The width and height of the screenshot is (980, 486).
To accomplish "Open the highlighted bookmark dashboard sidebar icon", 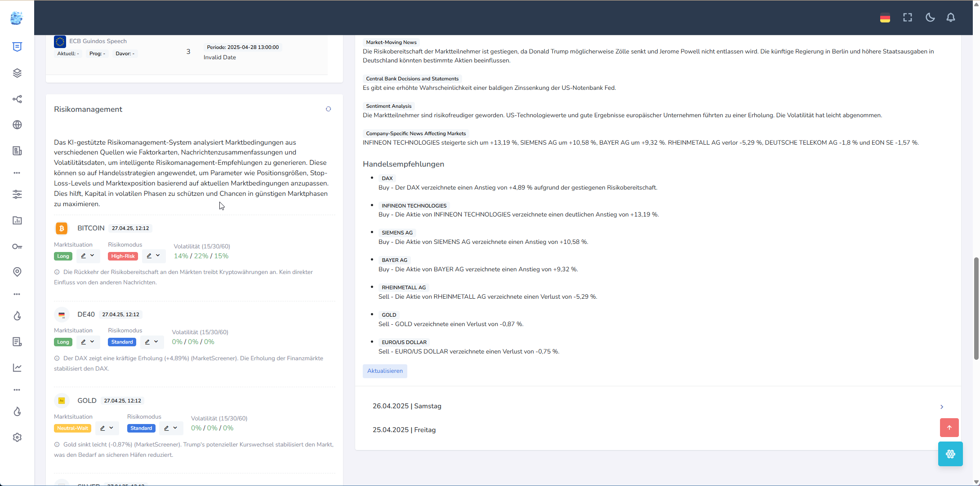I will [x=17, y=47].
